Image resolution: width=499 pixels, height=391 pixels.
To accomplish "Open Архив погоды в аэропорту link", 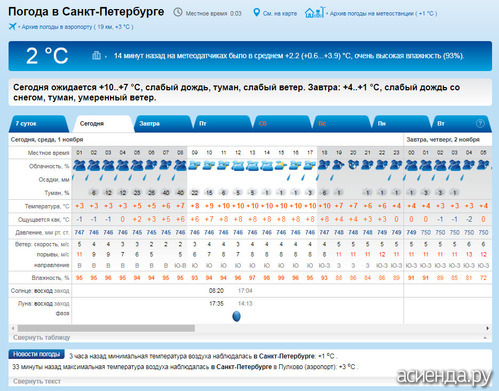I will [77, 27].
